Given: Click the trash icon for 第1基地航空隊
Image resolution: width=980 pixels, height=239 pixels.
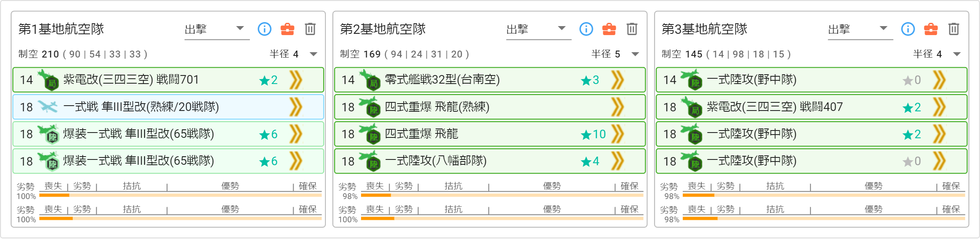Looking at the screenshot, I should 310,29.
